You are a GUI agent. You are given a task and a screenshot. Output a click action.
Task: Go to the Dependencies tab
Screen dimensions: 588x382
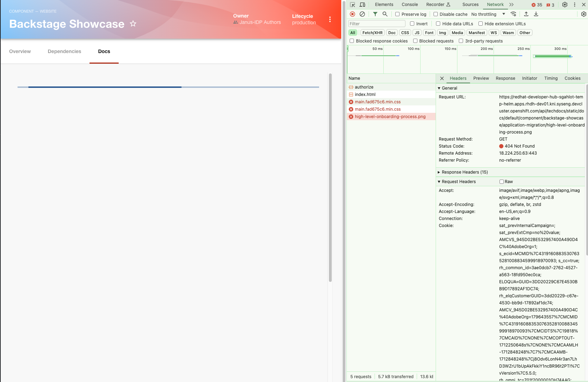click(64, 51)
